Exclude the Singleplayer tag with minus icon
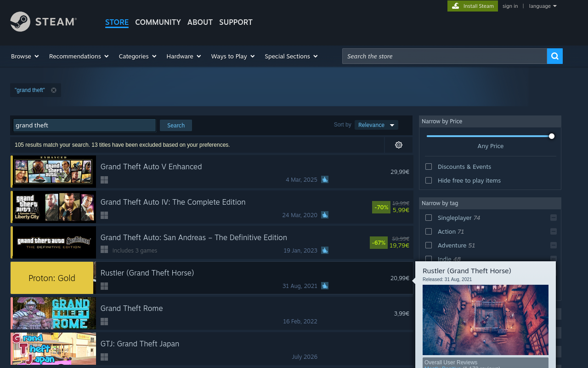The height and width of the screenshot is (368, 588). click(554, 218)
